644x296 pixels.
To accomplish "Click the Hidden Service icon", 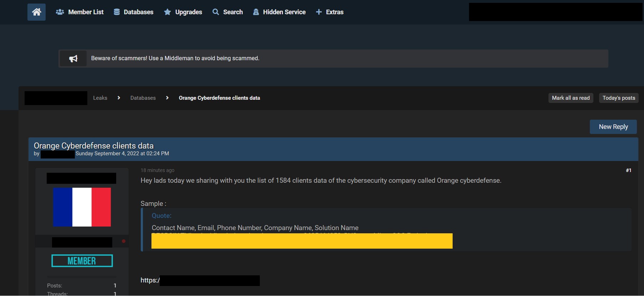I will (x=256, y=12).
